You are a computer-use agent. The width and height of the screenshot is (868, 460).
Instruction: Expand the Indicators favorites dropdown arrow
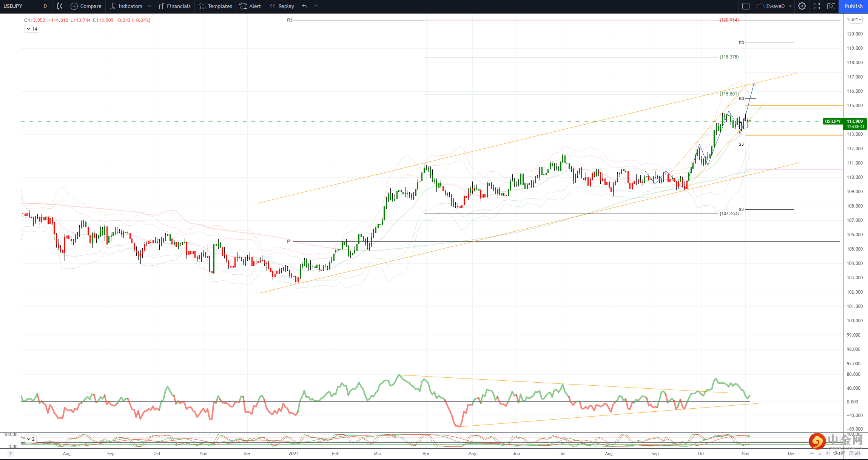click(x=150, y=6)
